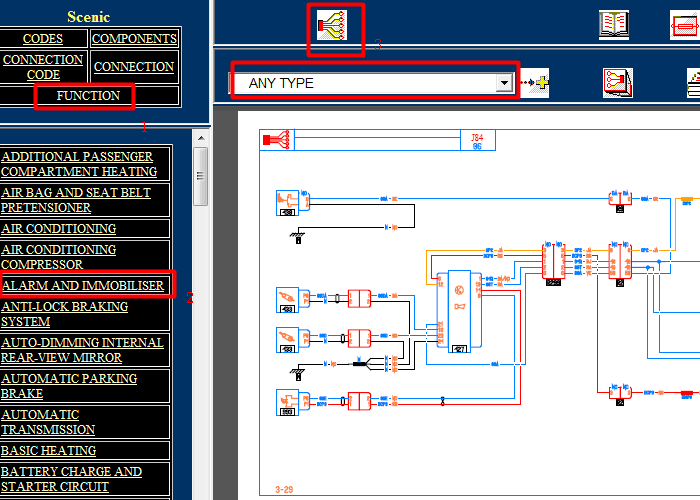Click the fuse box icon at top right
Screen dimensions: 700x500
click(685, 25)
